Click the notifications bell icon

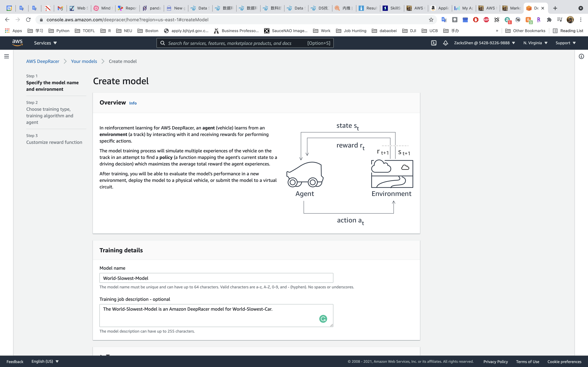pos(445,43)
